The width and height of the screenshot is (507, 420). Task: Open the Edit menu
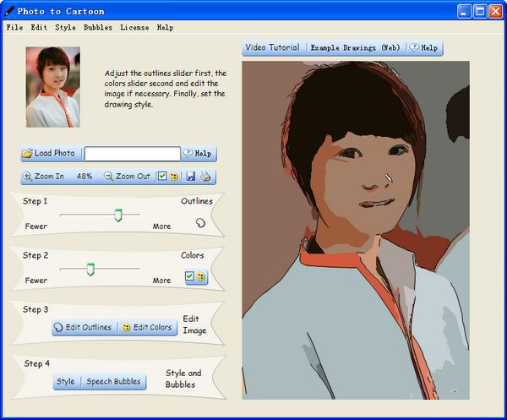(x=39, y=28)
